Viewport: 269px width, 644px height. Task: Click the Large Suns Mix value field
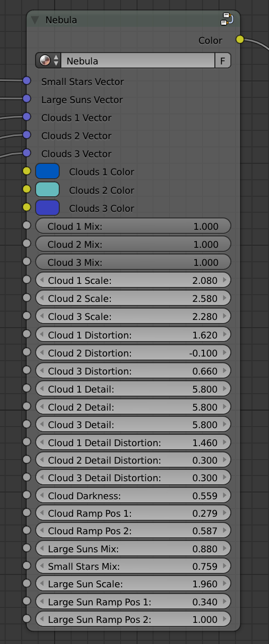point(133,549)
